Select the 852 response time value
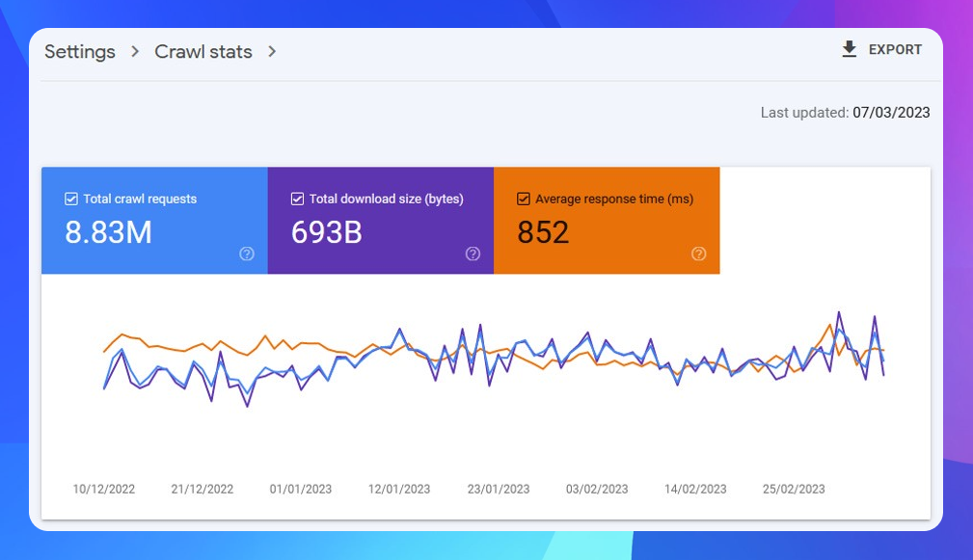The image size is (973, 560). tap(543, 232)
